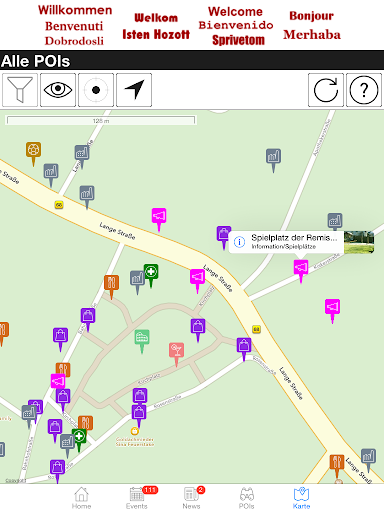
Task: Center map using the crosshair dot button
Action: [x=96, y=90]
